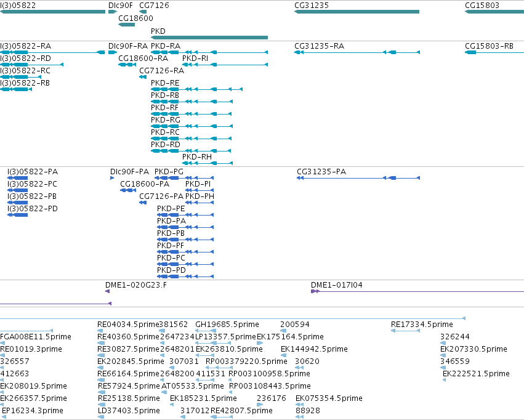This screenshot has height=420, width=524.
Task: Open the PKD-PH protein label
Action: point(200,196)
